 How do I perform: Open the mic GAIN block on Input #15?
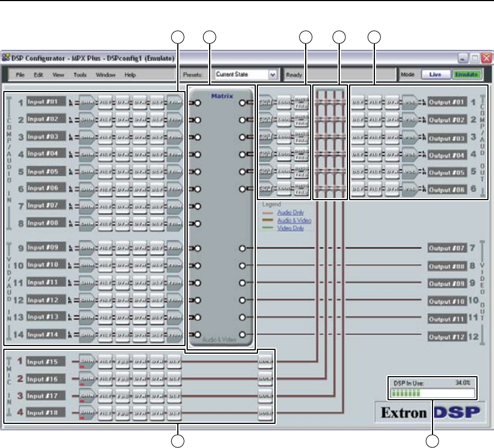point(87,362)
